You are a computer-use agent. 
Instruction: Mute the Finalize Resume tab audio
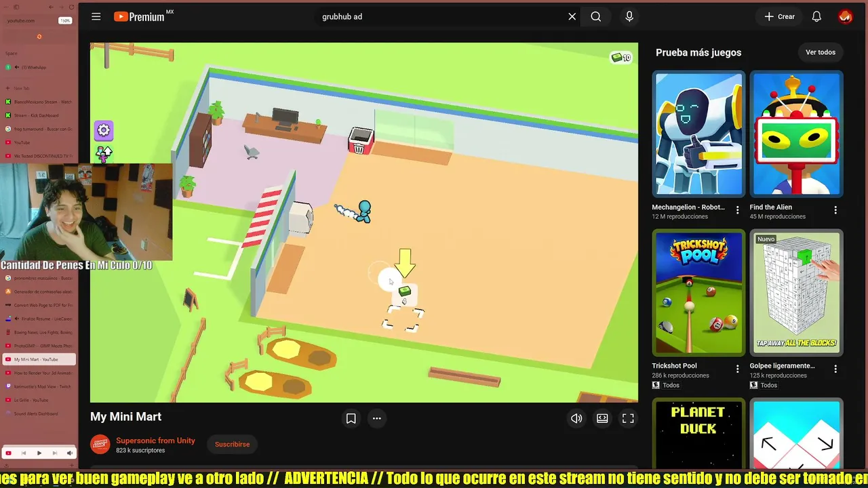pos(17,319)
